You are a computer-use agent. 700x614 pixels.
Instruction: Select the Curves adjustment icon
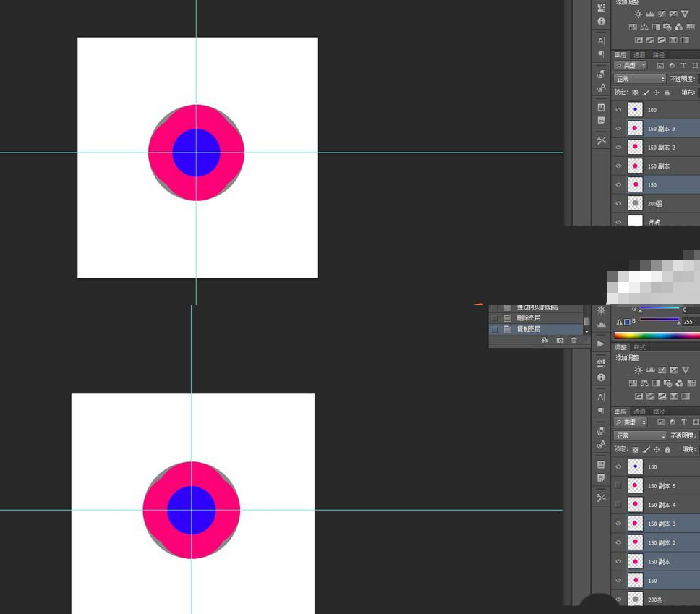(x=662, y=14)
